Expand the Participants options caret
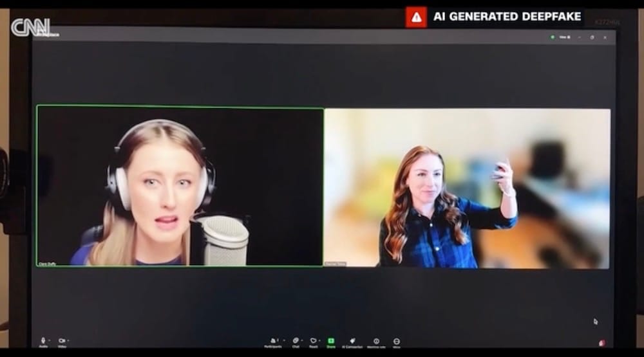This screenshot has width=644, height=357. click(x=281, y=340)
